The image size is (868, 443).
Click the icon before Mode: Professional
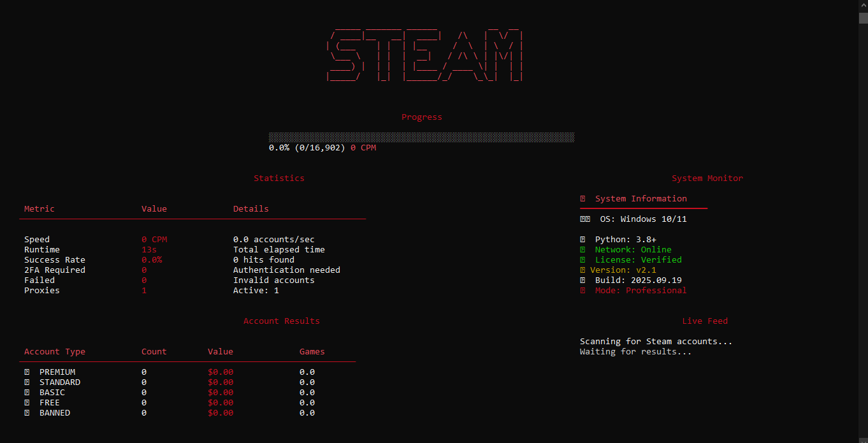pyautogui.click(x=582, y=291)
